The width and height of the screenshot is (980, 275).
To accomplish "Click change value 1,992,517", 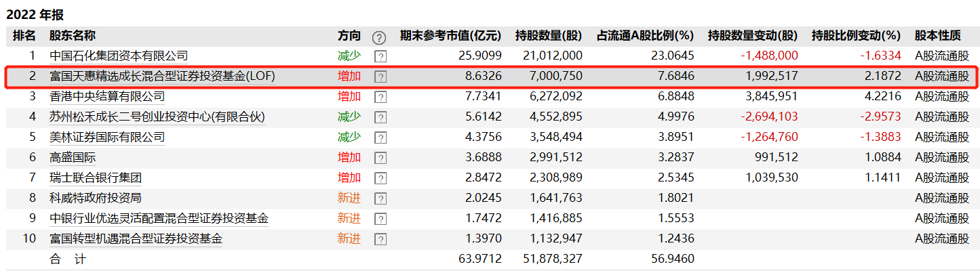I will click(x=771, y=76).
